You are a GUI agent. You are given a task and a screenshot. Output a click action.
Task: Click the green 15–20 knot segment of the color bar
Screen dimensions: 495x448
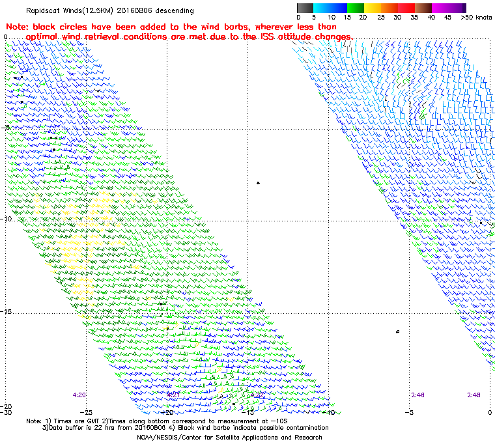356,8
